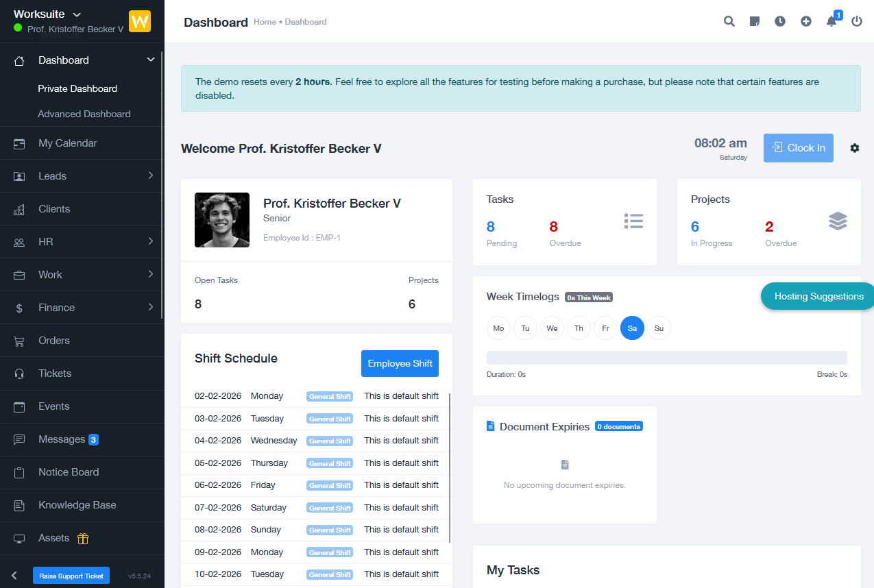Open the notifications bell
This screenshot has width=874, height=588.
(831, 21)
